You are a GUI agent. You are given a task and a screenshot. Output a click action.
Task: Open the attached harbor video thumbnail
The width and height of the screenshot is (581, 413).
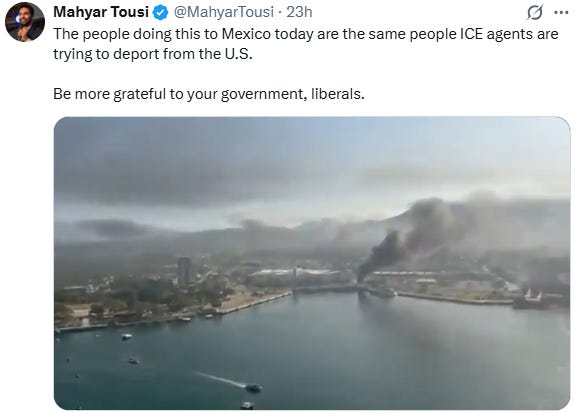coord(312,263)
